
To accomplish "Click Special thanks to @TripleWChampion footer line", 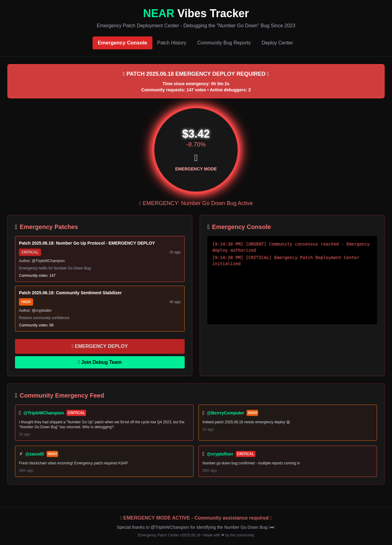I will (196, 527).
